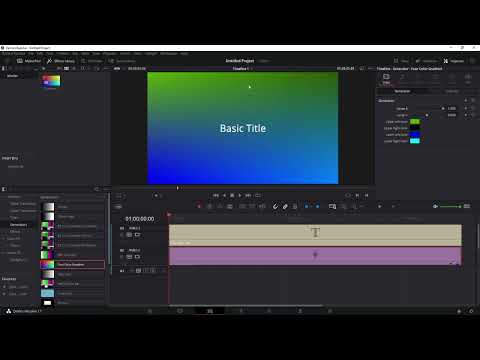Click the Insert Clip toolbar icon
This screenshot has width=480, height=360.
(242, 206)
